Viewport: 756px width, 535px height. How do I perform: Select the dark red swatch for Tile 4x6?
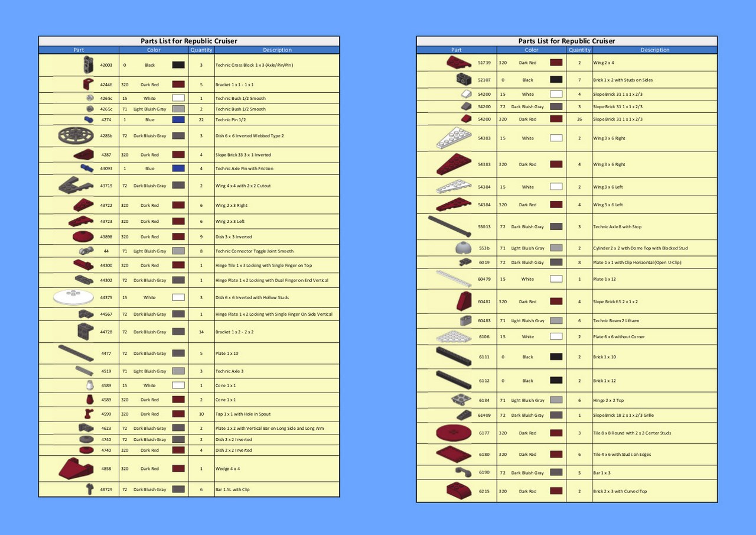coord(556,455)
